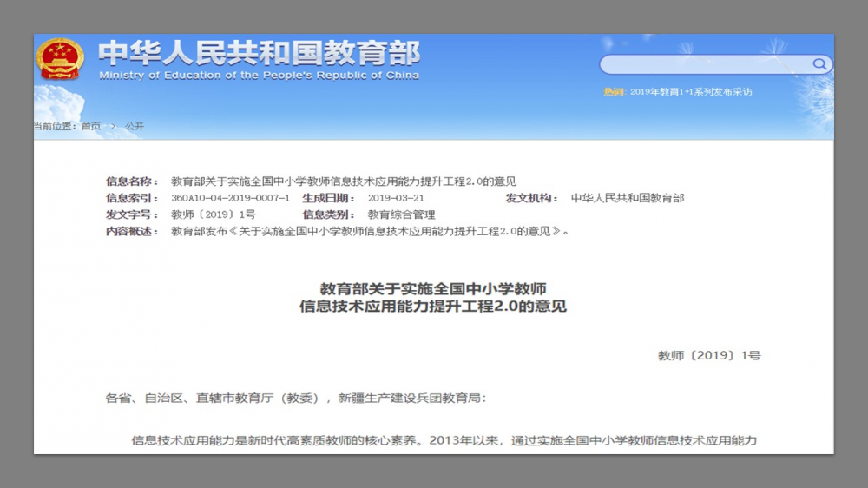Open the 2019年教育1+1系列发布采访 hot link

(690, 92)
